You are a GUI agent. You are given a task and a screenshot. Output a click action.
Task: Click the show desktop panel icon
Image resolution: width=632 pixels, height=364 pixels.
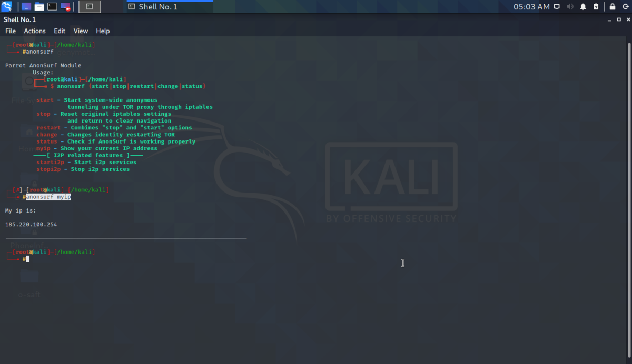click(x=26, y=7)
